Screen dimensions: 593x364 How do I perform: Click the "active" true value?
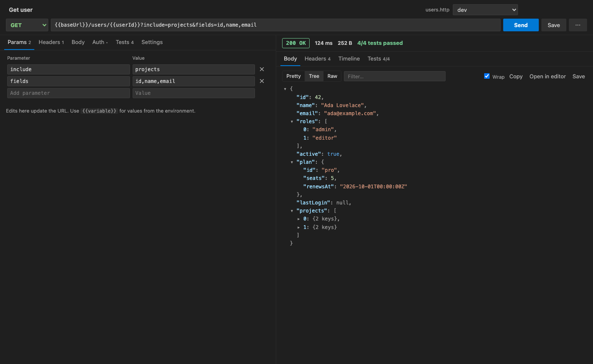[333, 154]
